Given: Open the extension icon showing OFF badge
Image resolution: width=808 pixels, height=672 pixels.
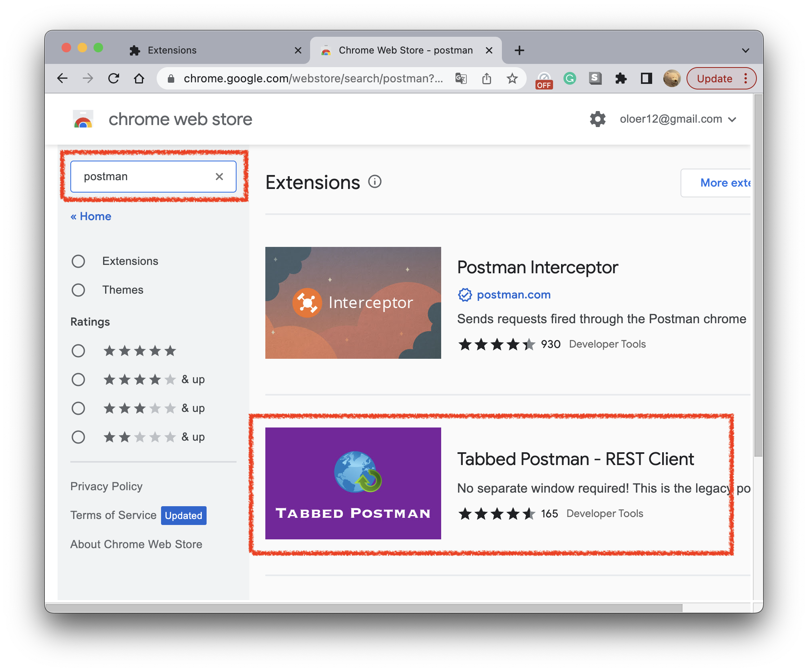Looking at the screenshot, I should point(544,80).
